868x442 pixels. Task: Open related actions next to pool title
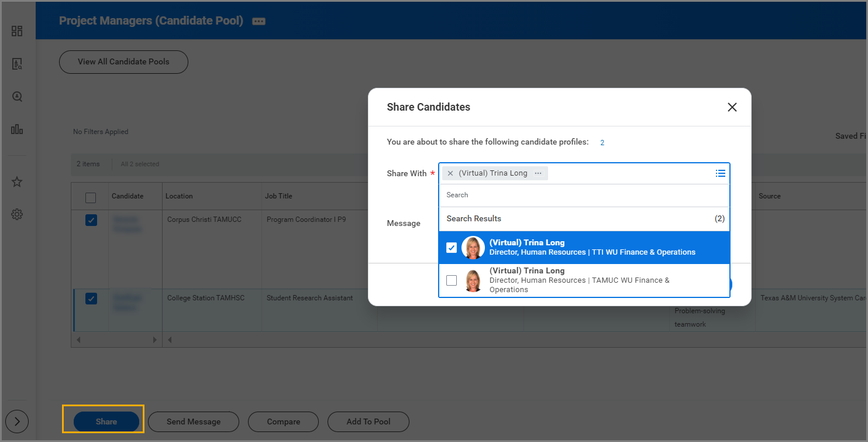[x=259, y=21]
